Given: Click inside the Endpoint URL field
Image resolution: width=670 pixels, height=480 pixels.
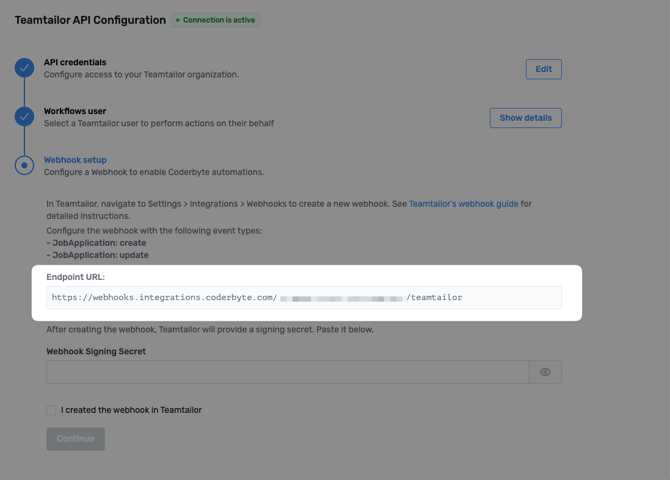Looking at the screenshot, I should pos(303,297).
